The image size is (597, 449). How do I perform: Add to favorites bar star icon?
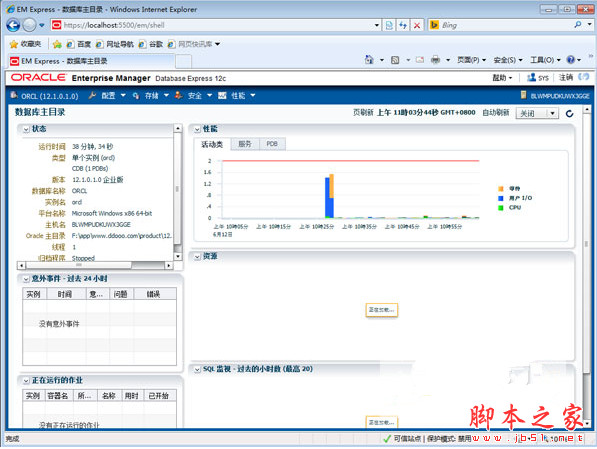coord(57,44)
